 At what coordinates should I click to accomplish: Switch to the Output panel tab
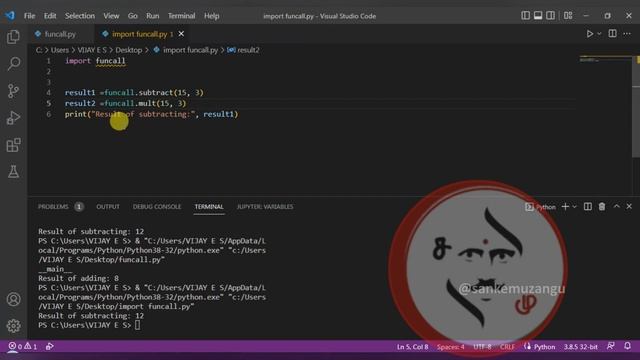[x=108, y=207]
